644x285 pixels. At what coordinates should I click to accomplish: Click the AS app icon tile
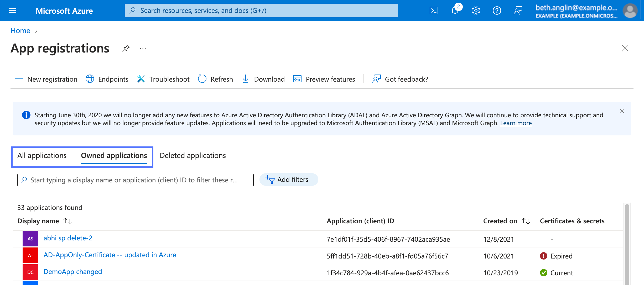[x=30, y=239]
